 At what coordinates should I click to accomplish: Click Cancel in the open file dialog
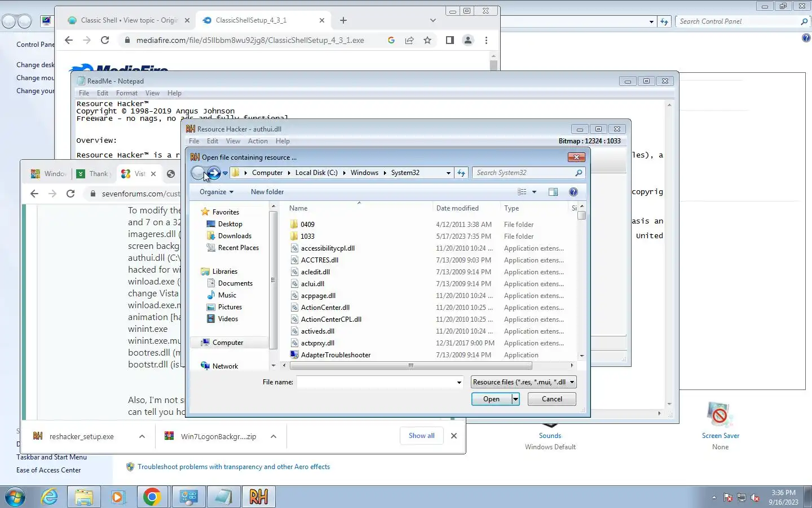[x=552, y=399]
